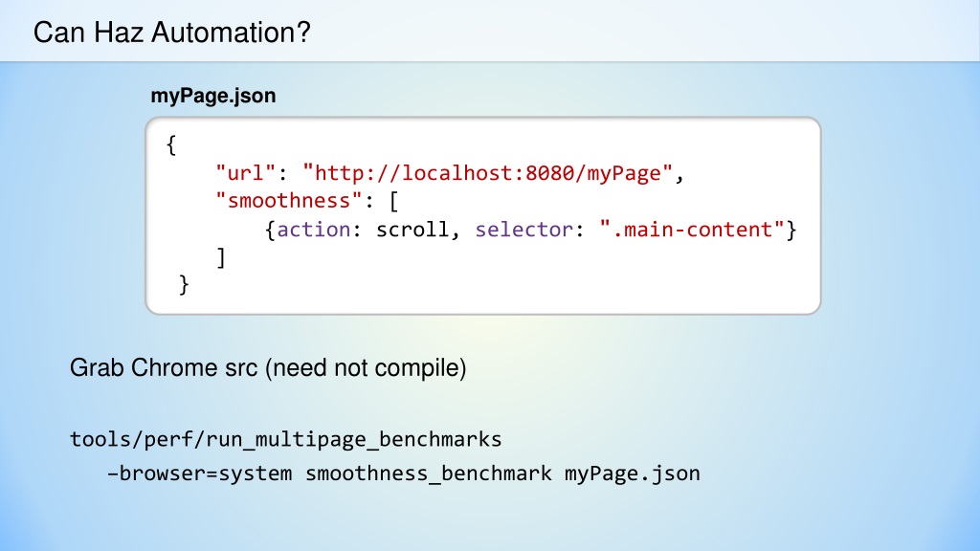Click the closing square bracket in the JSON
The width and height of the screenshot is (980, 551).
tap(221, 257)
